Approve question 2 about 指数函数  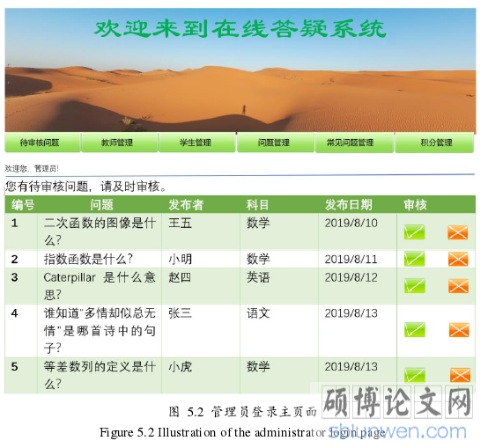click(414, 259)
